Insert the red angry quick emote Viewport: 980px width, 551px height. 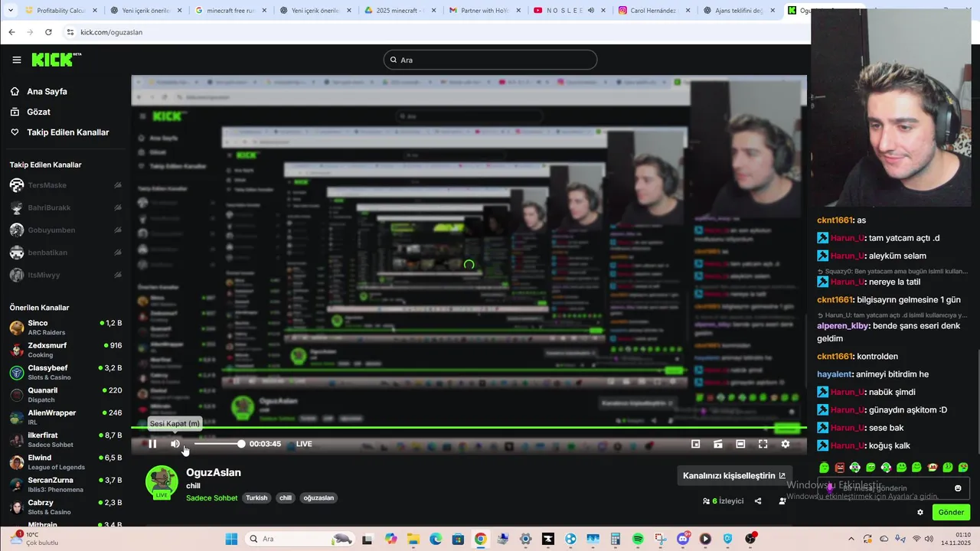pos(840,468)
